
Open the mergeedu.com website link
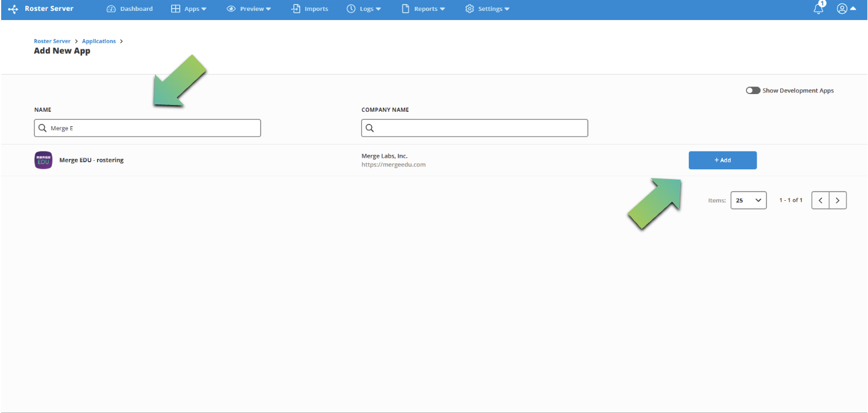(x=393, y=165)
